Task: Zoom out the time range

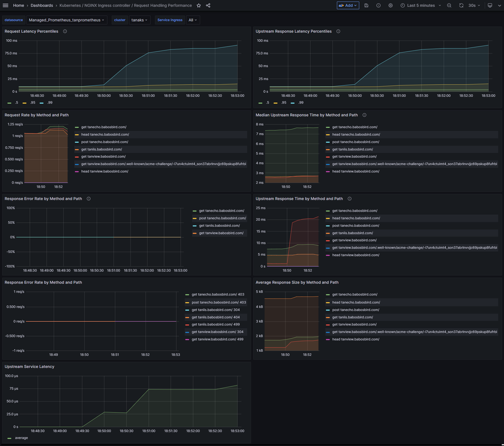Action: point(449,6)
